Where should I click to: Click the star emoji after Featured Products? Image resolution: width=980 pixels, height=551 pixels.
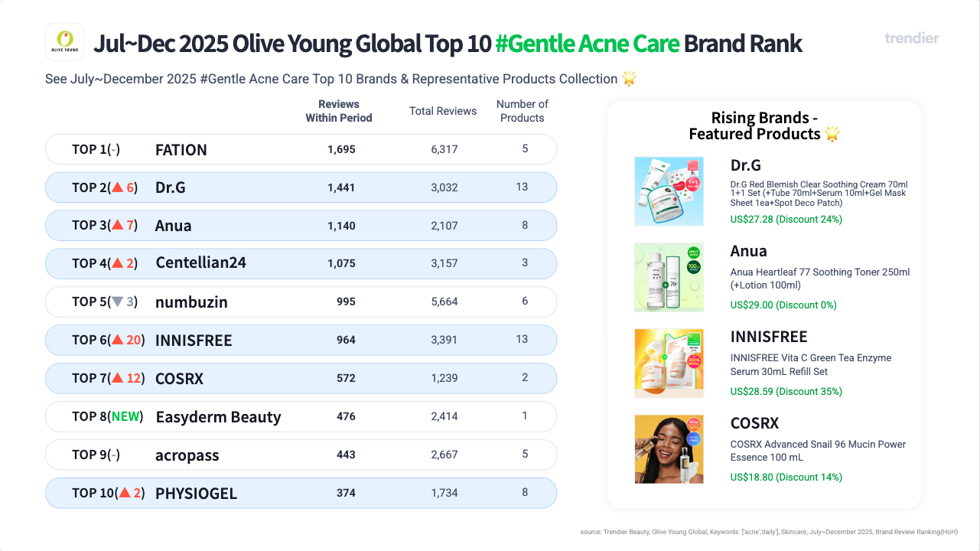point(832,135)
